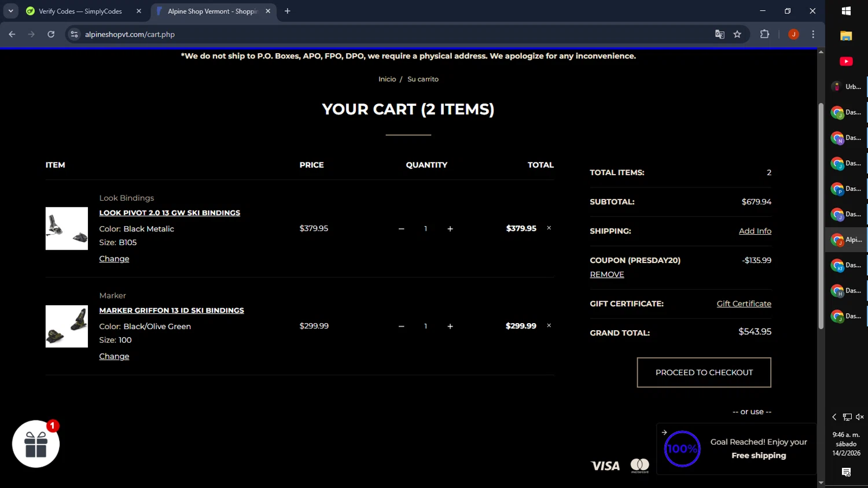
Task: Decrease quantity of Marker Griffon bindings
Action: [x=401, y=327]
